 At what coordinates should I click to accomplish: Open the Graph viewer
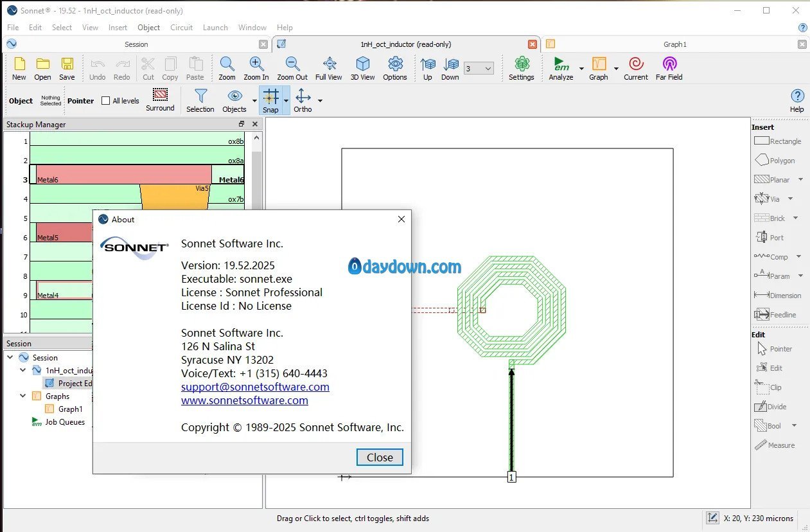[x=599, y=68]
